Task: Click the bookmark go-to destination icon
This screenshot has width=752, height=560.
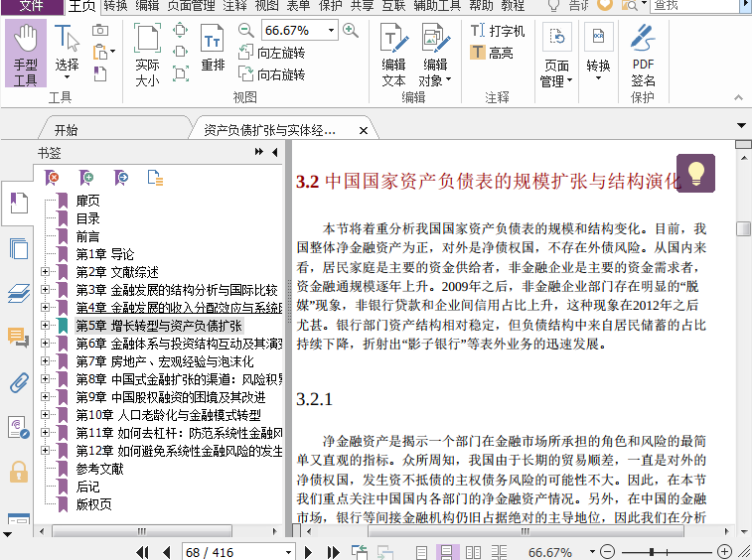Action: 121,178
